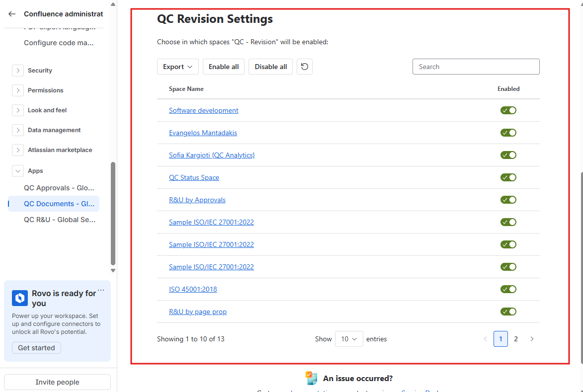
Task: Click the Search input field
Action: (x=476, y=67)
